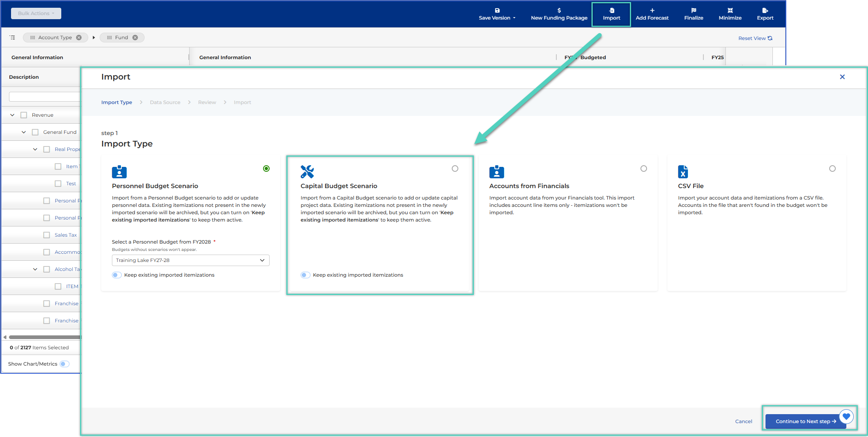
Task: Click the Reset View link
Action: click(x=755, y=38)
